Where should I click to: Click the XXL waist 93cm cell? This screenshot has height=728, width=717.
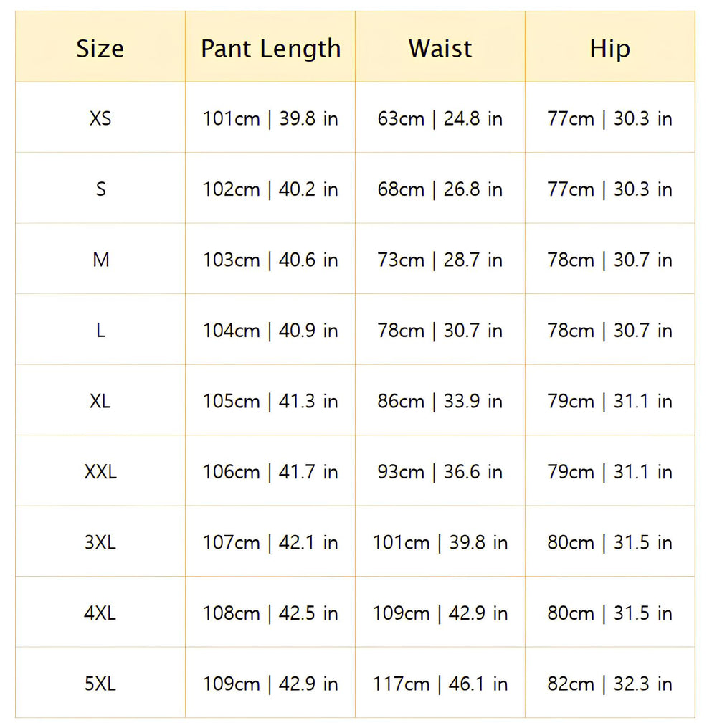point(440,472)
